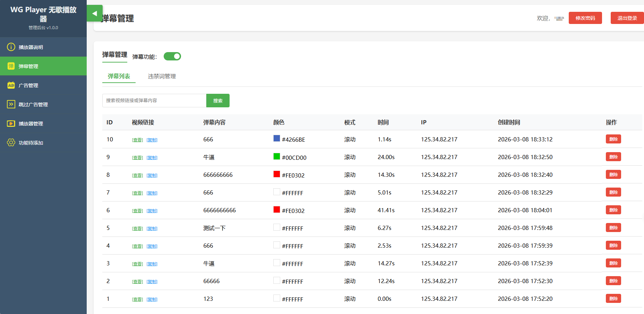644x314 pixels.
Task: Delete danmaku row with ID 1
Action: [613, 299]
